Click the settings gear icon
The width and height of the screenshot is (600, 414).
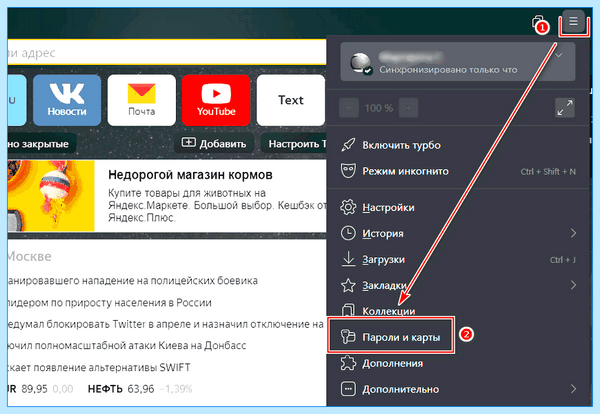(x=348, y=207)
